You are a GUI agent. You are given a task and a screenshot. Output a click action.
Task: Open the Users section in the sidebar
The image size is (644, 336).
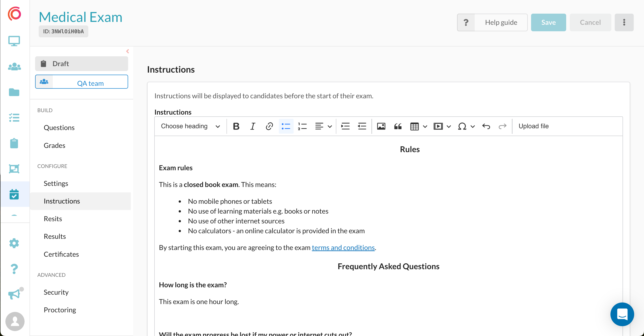click(x=14, y=66)
